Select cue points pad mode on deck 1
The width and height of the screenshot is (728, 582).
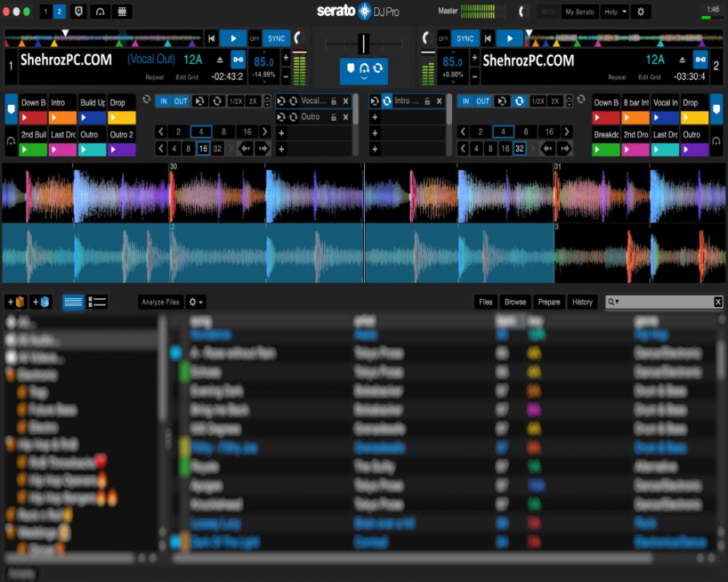pos(11,110)
